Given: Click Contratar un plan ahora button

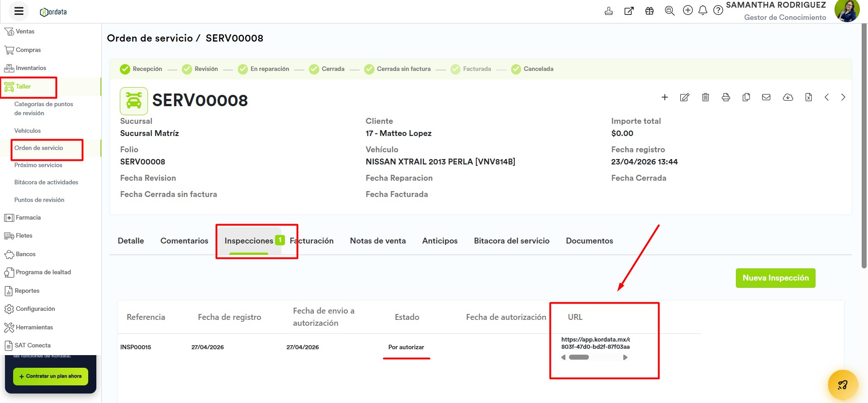Looking at the screenshot, I should [x=51, y=376].
